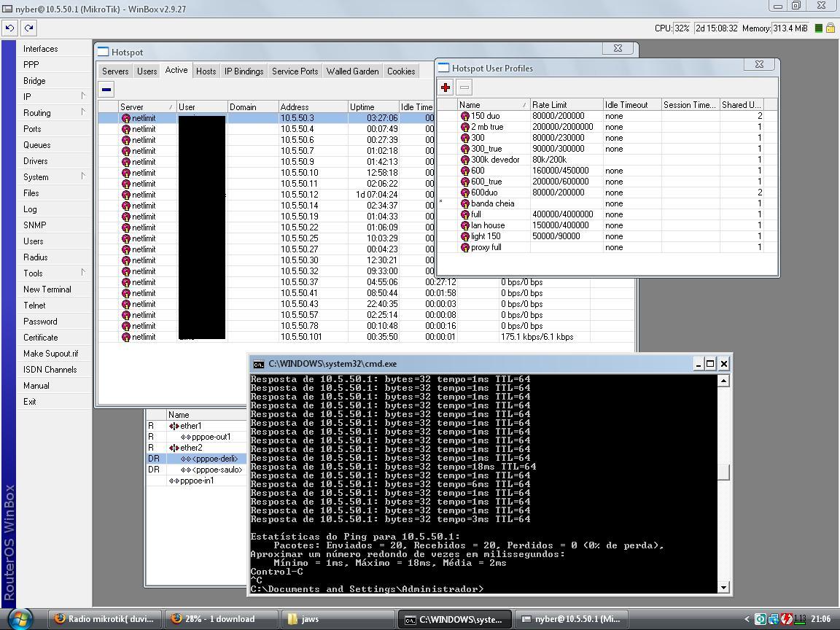The height and width of the screenshot is (630, 840).
Task: Open the Radius menu item
Action: [x=35, y=257]
